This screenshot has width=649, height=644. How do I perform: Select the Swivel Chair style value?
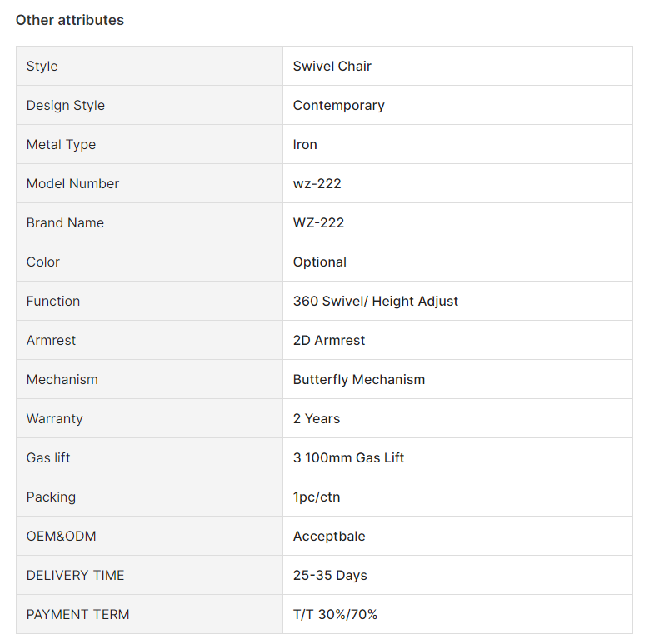point(332,66)
